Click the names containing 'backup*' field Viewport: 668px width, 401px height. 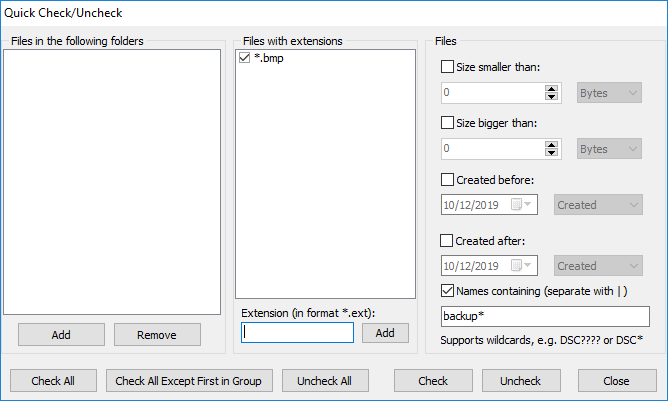(x=545, y=317)
